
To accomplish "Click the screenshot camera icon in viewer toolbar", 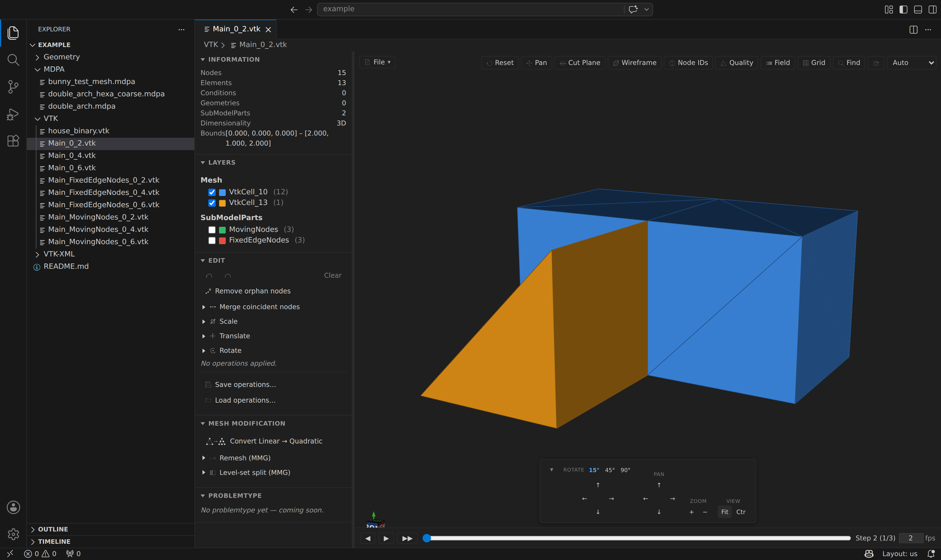I will [x=876, y=63].
